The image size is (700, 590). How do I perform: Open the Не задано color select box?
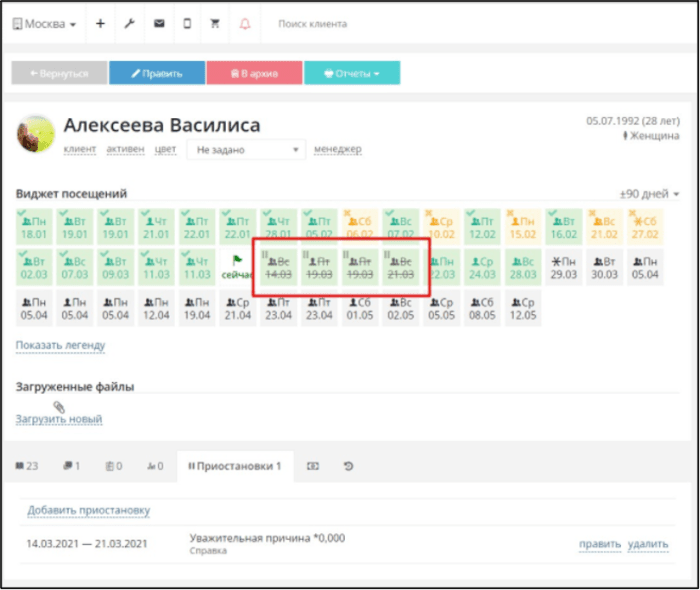coord(246,150)
